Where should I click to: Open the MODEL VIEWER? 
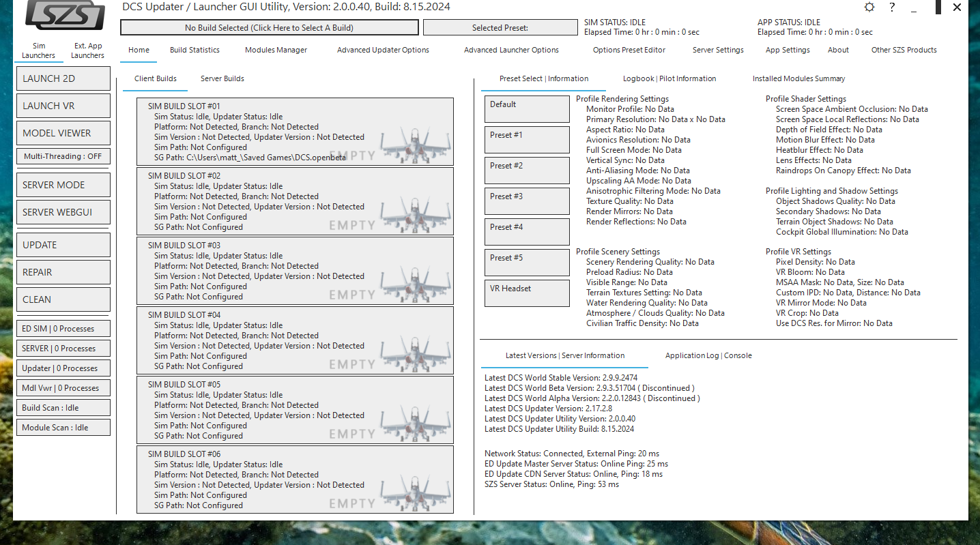point(63,133)
